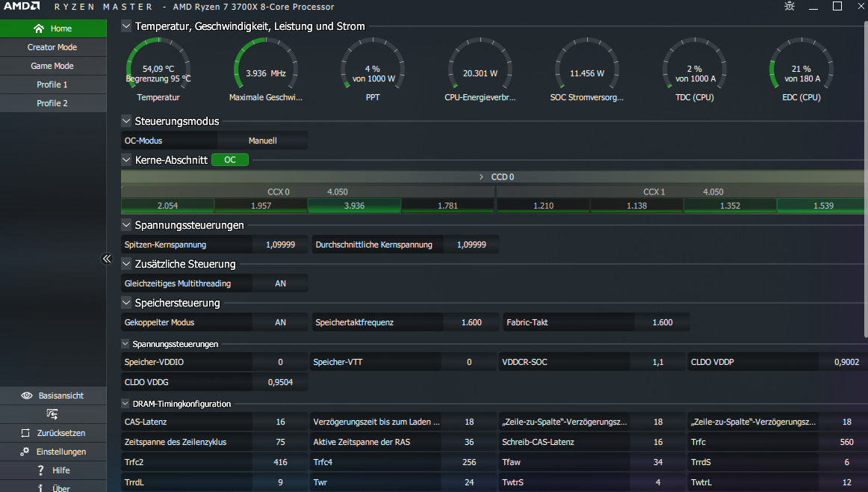Screen dimensions: 868x492
Task: Click the AMD logo in title bar
Action: [22, 6]
